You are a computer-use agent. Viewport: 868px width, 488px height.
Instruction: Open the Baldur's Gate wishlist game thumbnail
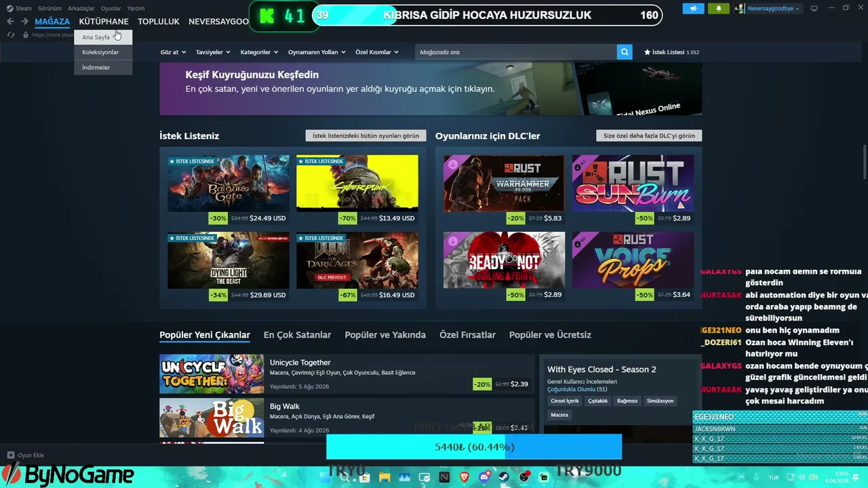pos(228,184)
